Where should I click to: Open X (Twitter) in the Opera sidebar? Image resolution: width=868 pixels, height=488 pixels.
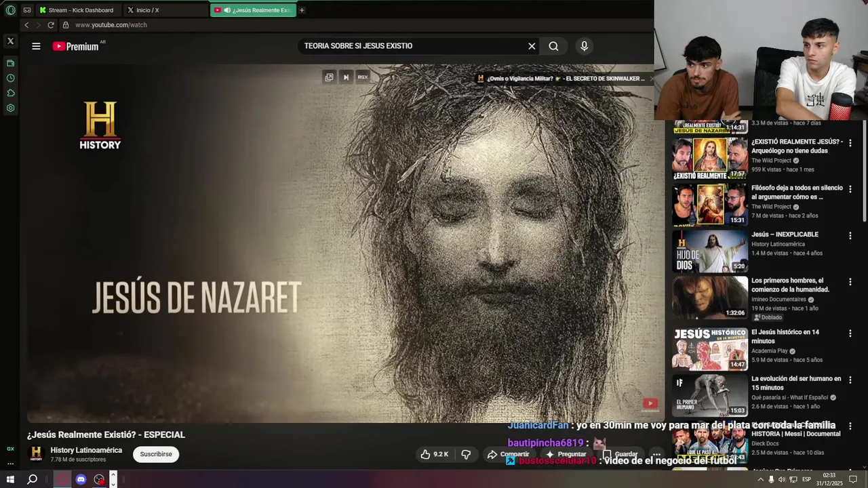pyautogui.click(x=10, y=41)
